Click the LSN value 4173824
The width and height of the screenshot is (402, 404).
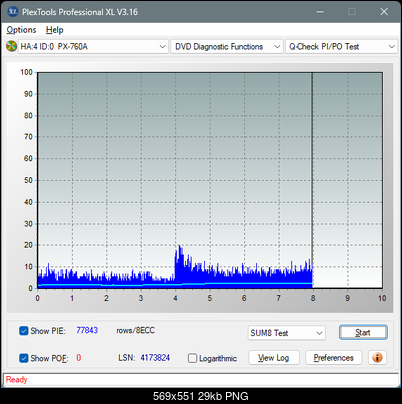click(155, 358)
